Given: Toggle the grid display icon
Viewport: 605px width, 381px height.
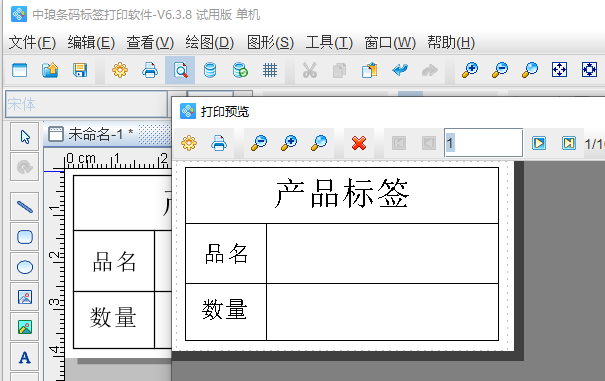Looking at the screenshot, I should click(270, 70).
